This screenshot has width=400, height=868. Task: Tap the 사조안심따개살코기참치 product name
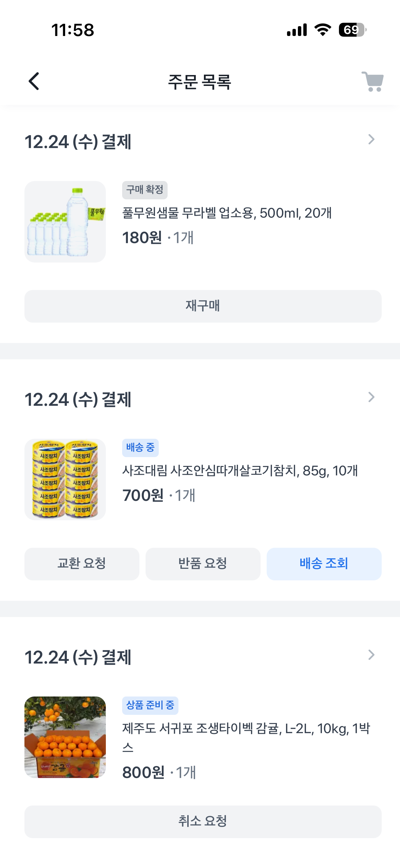click(x=240, y=471)
